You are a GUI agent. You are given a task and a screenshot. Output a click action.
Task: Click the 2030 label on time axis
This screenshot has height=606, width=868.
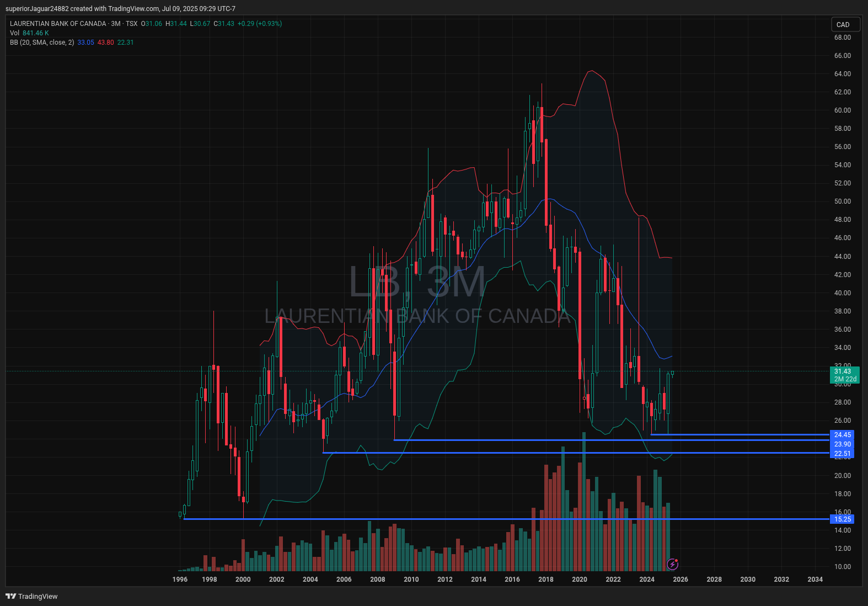click(x=748, y=580)
